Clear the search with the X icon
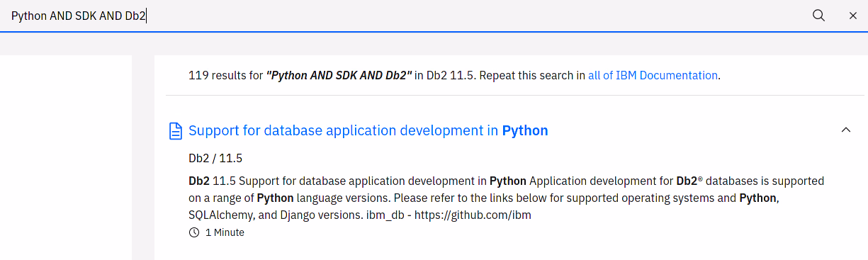Viewport: 868px width, 260px height. tap(853, 16)
